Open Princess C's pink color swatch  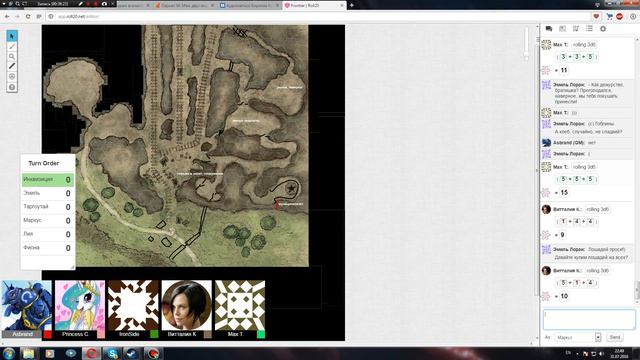[101, 334]
